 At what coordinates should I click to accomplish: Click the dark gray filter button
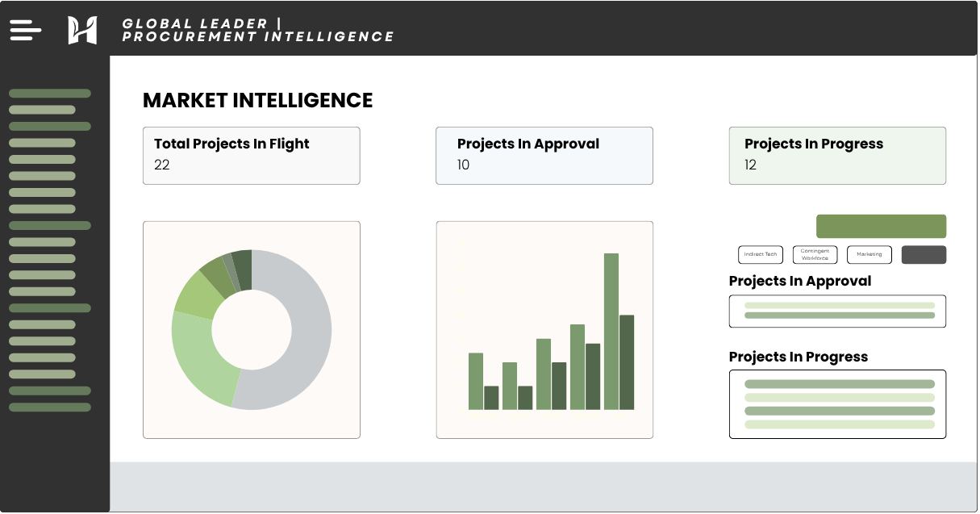pyautogui.click(x=924, y=254)
